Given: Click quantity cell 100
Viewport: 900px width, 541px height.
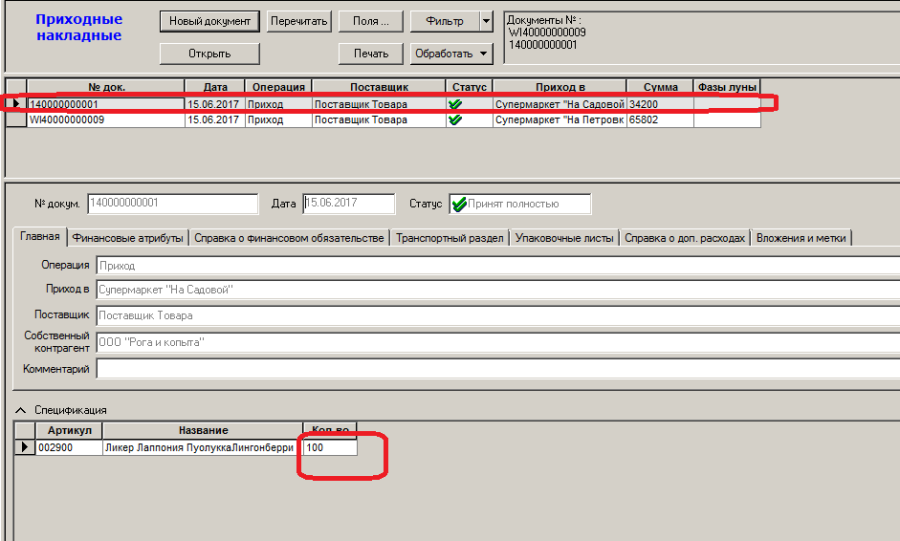Looking at the screenshot, I should [x=330, y=447].
